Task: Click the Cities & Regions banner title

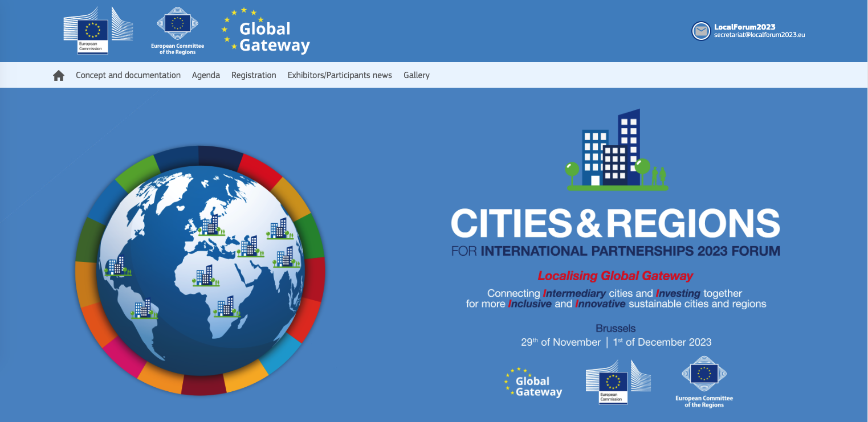Action: [x=615, y=223]
